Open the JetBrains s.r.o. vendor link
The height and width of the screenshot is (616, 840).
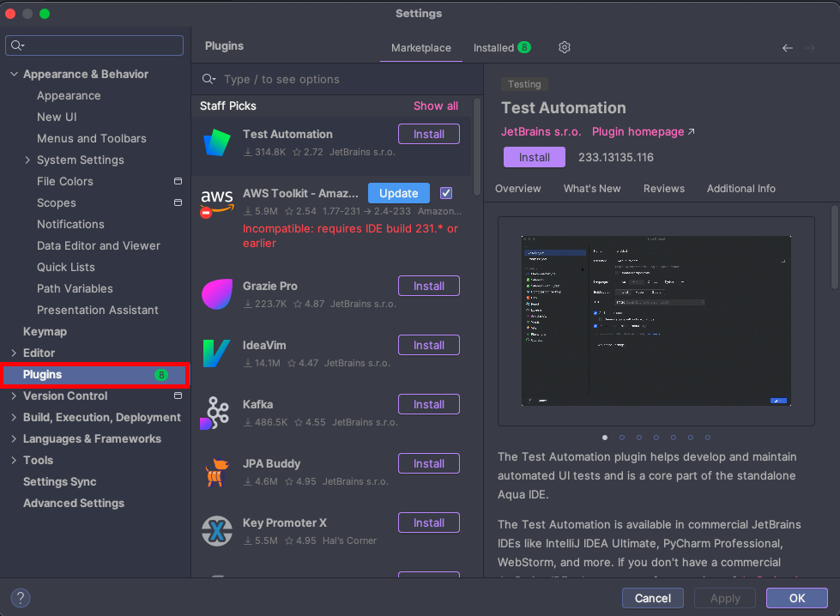coord(541,132)
